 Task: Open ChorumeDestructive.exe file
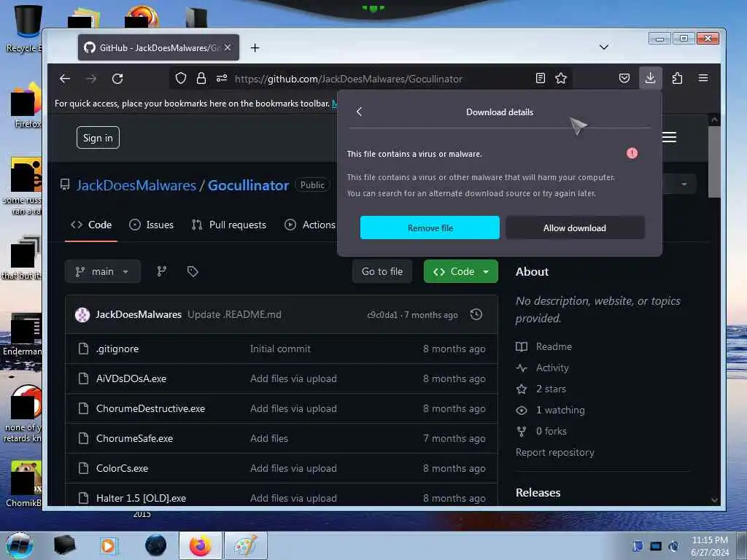point(150,408)
